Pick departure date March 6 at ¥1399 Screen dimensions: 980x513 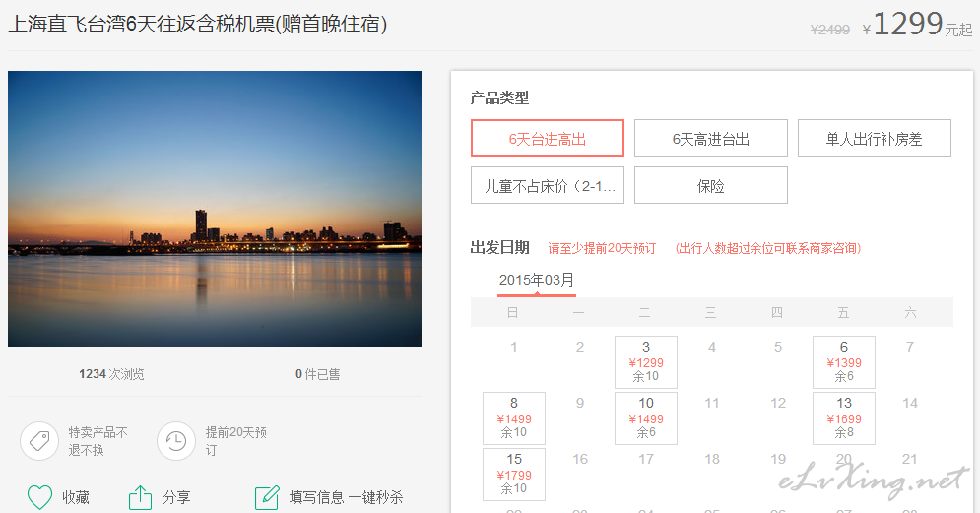(844, 361)
